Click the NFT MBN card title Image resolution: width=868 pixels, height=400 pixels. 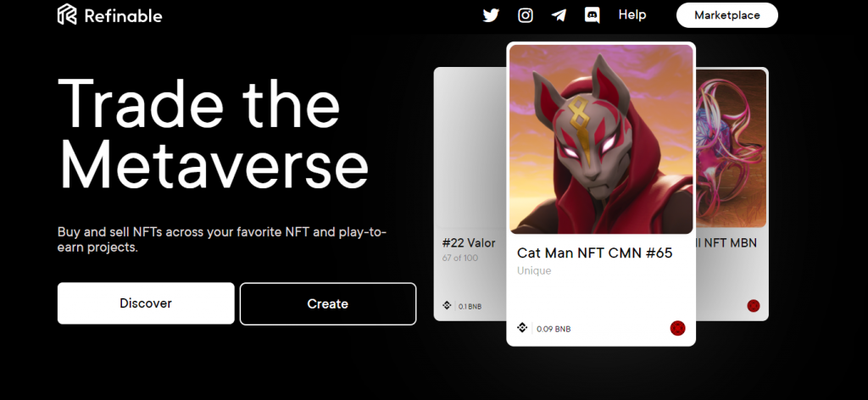pos(726,243)
